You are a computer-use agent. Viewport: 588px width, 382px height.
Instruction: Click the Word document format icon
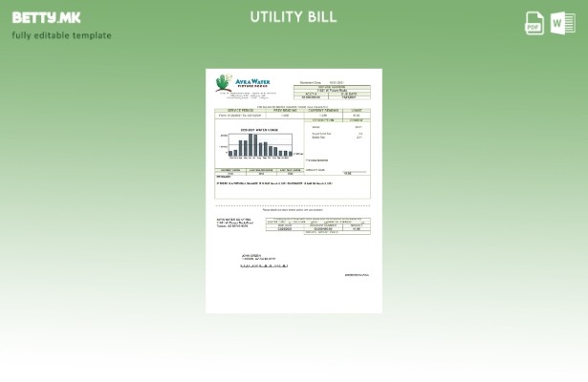[x=562, y=23]
